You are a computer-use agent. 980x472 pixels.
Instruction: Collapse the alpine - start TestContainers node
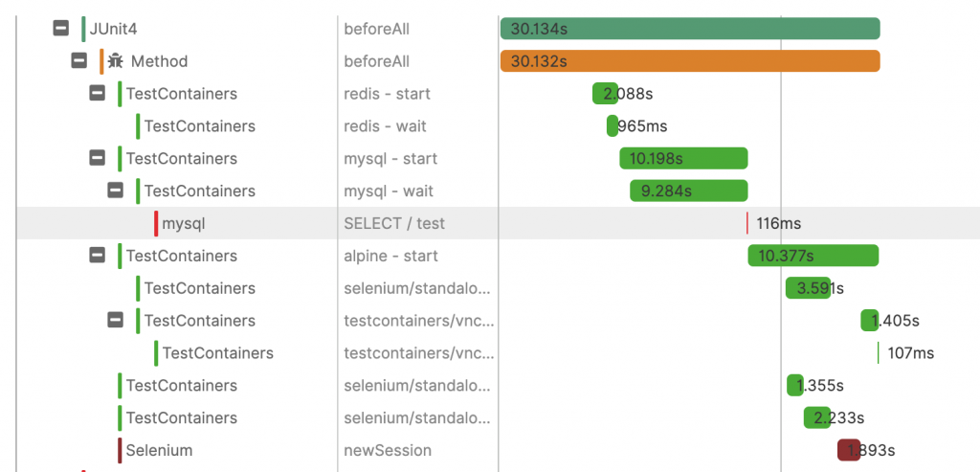click(x=97, y=255)
